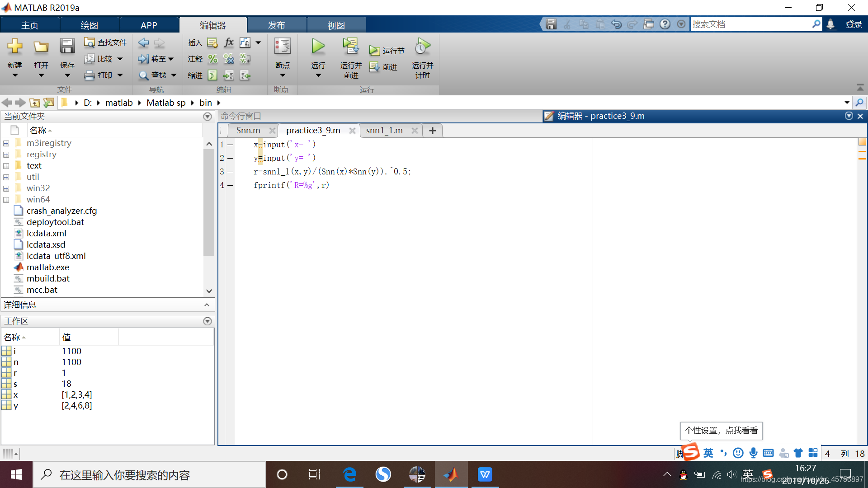868x488 pixels.
Task: Click the Compare (比较) button
Action: (x=104, y=59)
